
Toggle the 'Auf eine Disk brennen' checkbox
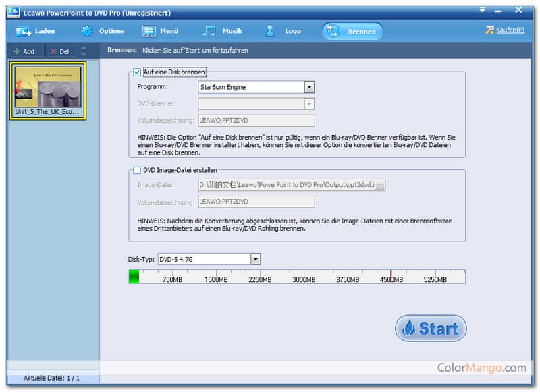(137, 72)
